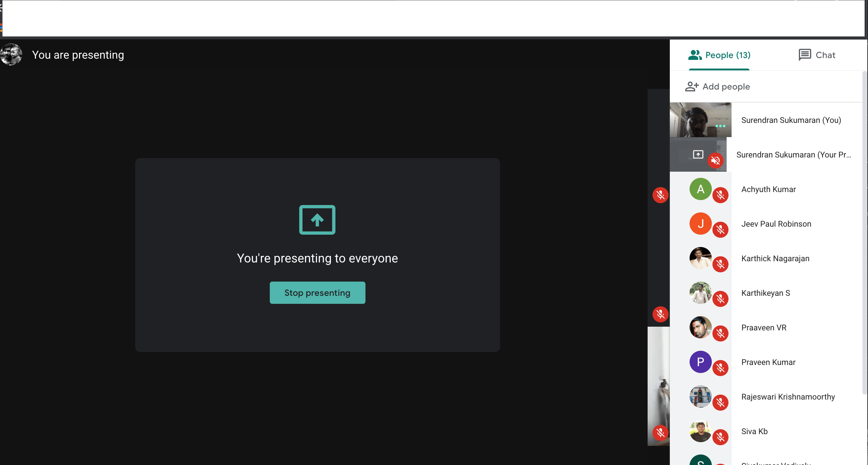Click Jeev Paul Robinson's orange J avatar
This screenshot has height=465, width=868.
click(x=700, y=224)
